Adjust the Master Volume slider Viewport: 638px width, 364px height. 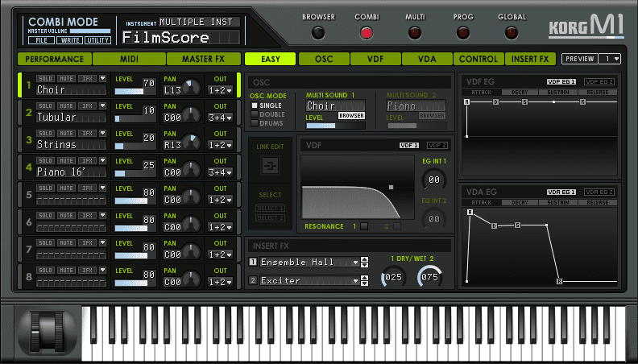click(90, 31)
